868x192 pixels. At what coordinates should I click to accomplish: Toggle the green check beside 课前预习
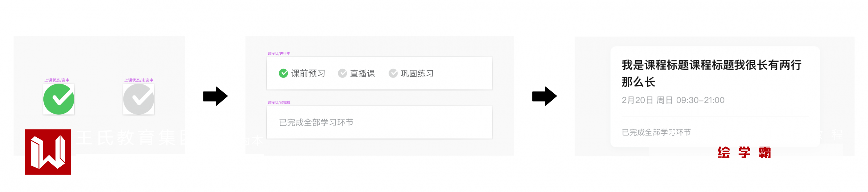[x=283, y=73]
